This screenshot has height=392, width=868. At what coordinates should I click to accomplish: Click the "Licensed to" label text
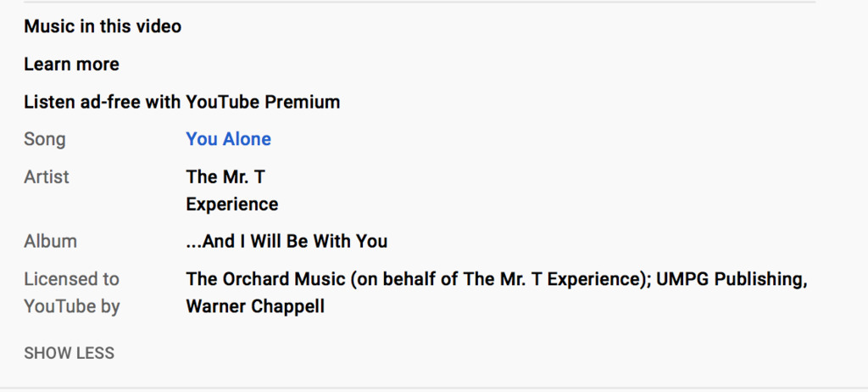tap(71, 279)
